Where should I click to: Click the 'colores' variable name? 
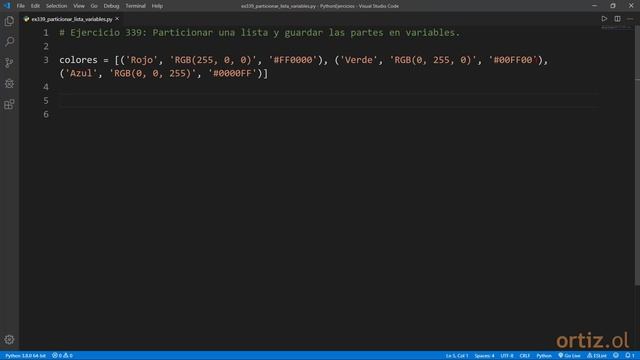coord(78,60)
